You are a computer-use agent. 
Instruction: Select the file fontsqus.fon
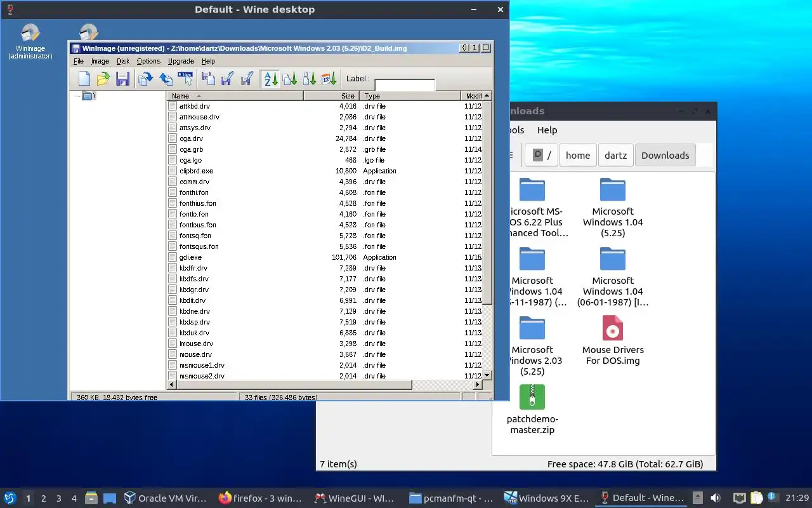199,246
